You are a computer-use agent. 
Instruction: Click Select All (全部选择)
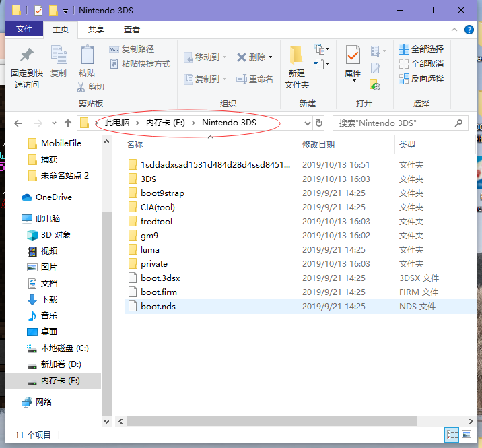pos(421,49)
